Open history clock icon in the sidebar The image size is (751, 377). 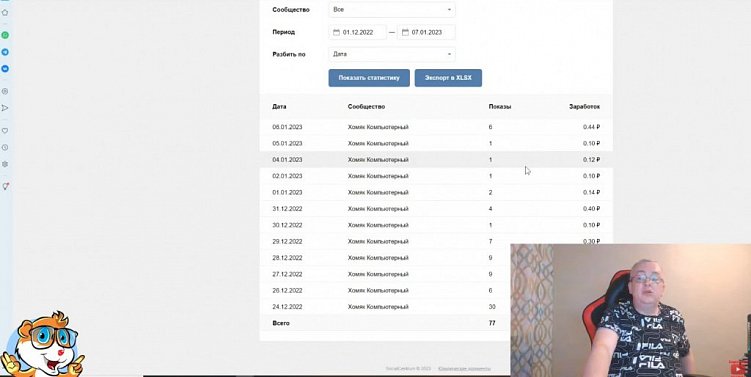point(5,147)
